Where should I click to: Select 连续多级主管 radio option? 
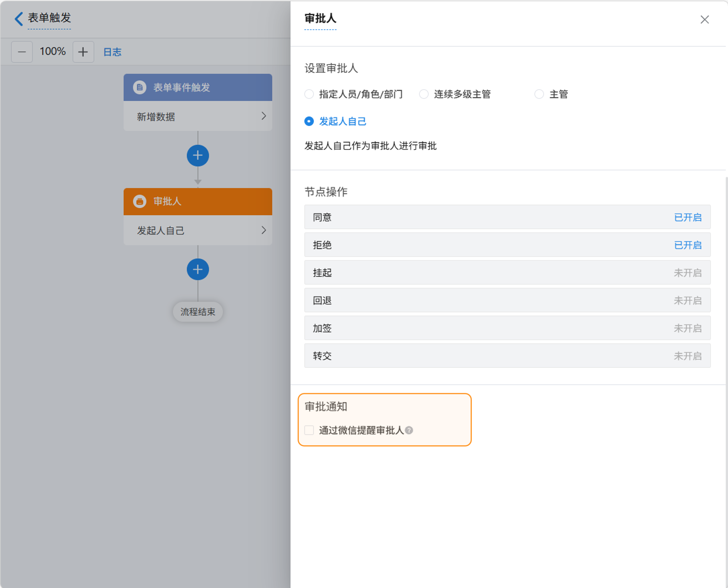click(424, 94)
